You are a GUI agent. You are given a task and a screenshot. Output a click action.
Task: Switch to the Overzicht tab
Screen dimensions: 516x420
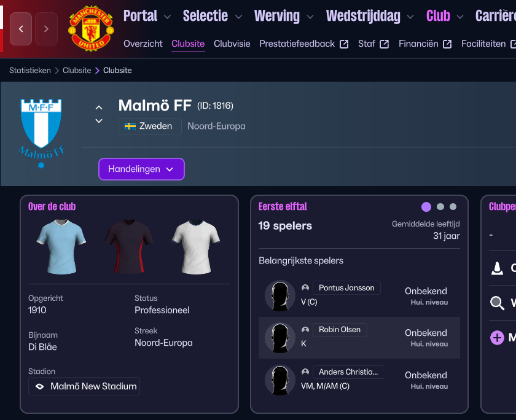pyautogui.click(x=143, y=44)
